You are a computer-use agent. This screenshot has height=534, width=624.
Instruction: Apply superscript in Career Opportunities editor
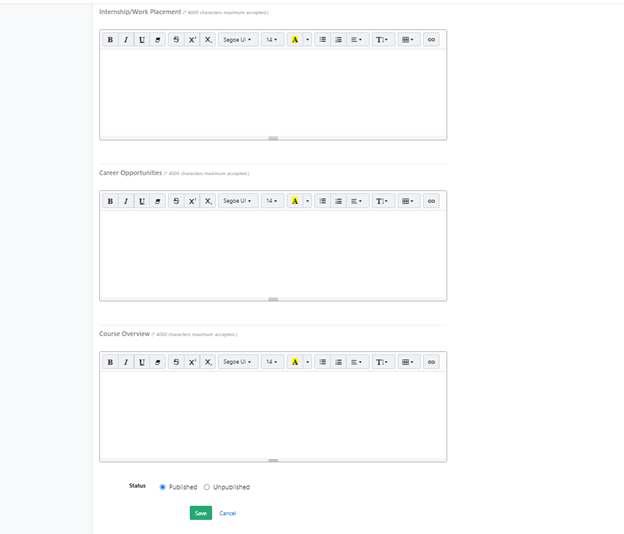pos(192,201)
